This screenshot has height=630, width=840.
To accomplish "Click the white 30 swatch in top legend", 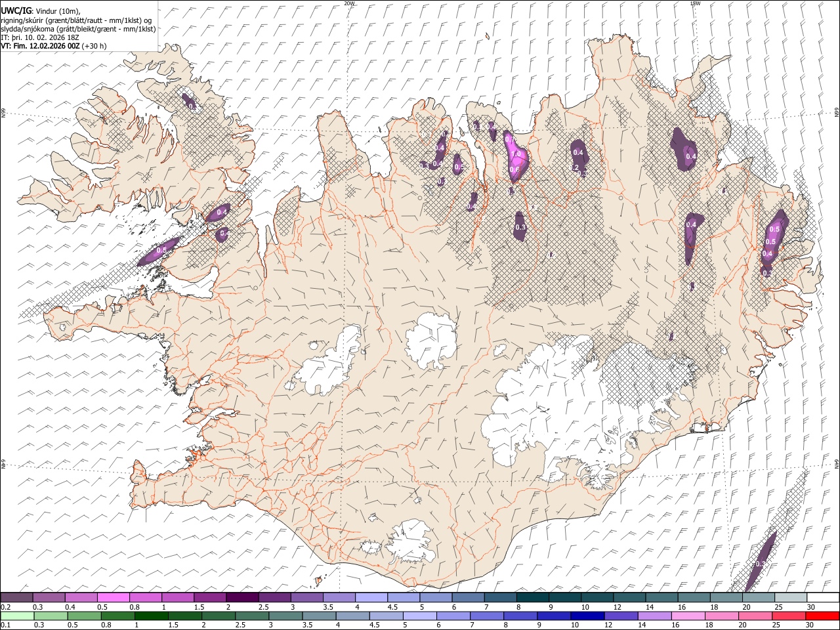I will coord(822,597).
